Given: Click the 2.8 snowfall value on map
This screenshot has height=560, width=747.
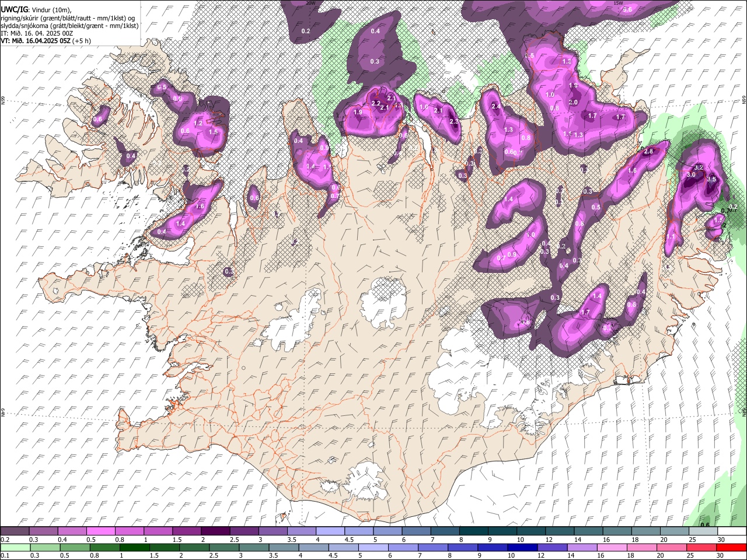Looking at the screenshot, I should coord(648,151).
